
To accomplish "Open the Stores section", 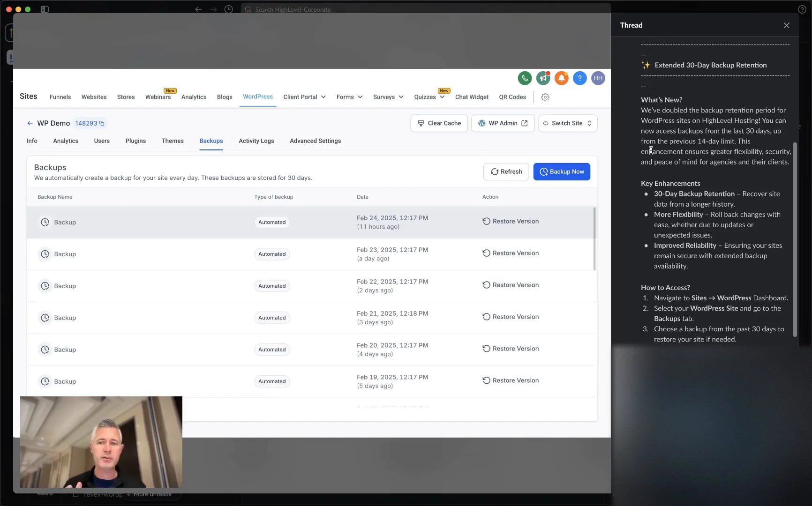I will click(126, 97).
